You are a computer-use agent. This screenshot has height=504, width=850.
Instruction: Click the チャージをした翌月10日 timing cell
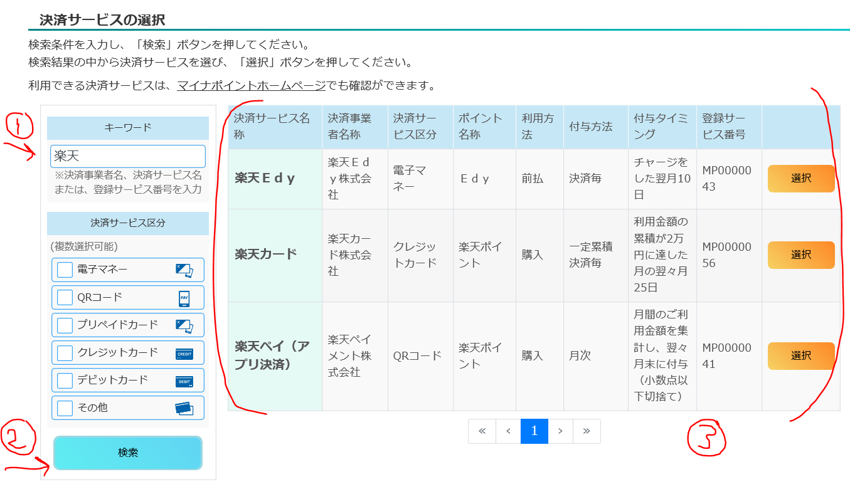(x=662, y=179)
